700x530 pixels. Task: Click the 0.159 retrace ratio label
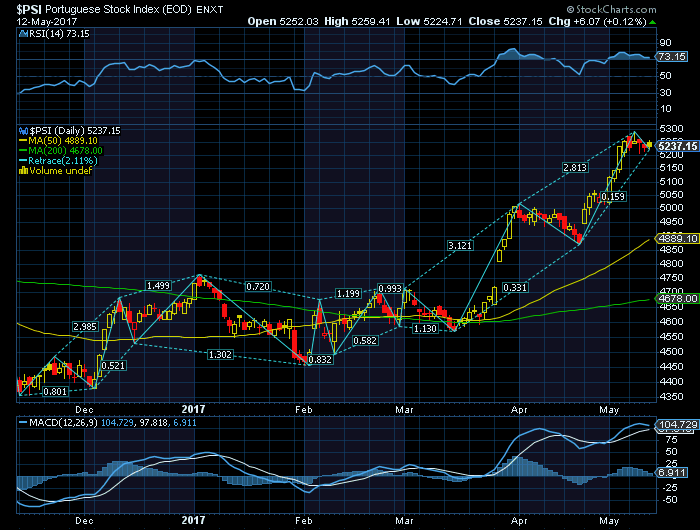[x=613, y=196]
